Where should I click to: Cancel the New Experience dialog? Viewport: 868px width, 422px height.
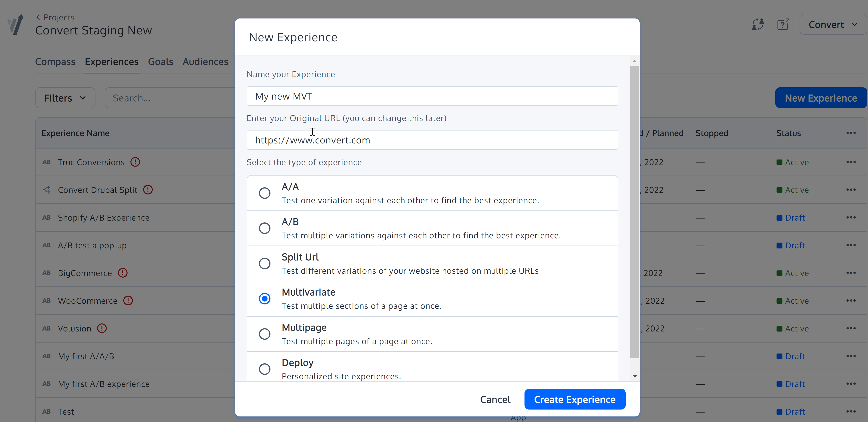[495, 399]
